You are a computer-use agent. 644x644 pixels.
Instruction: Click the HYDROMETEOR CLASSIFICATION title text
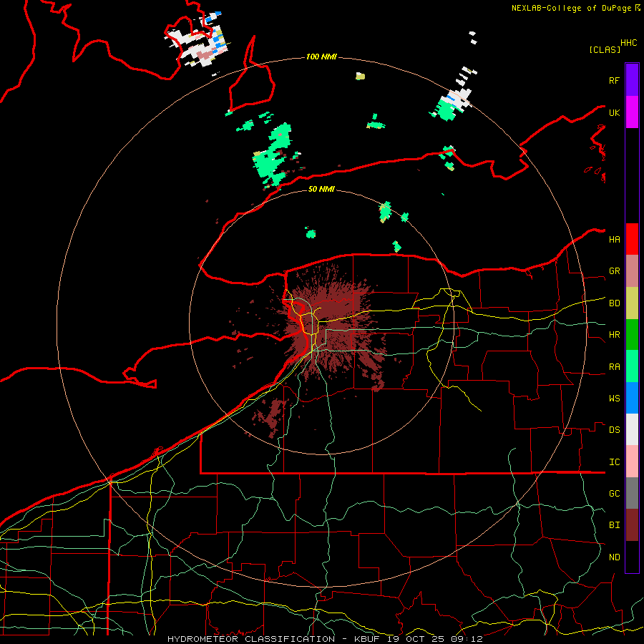(x=251, y=639)
